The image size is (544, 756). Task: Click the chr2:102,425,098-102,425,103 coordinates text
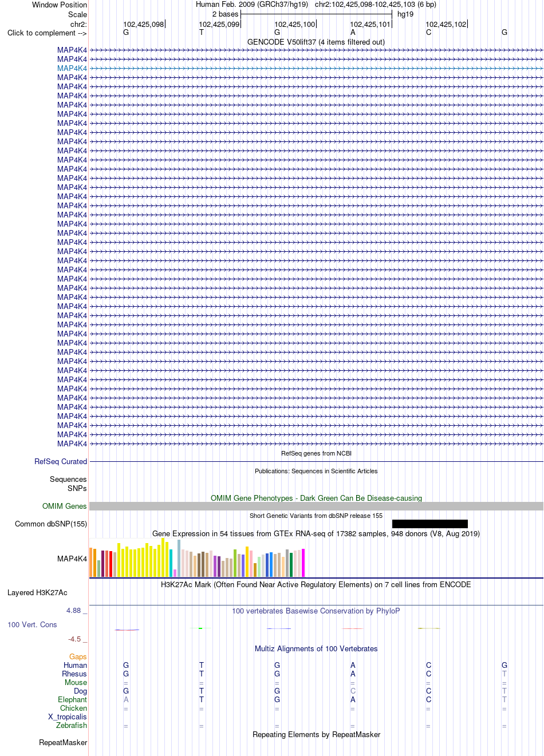[x=376, y=5]
